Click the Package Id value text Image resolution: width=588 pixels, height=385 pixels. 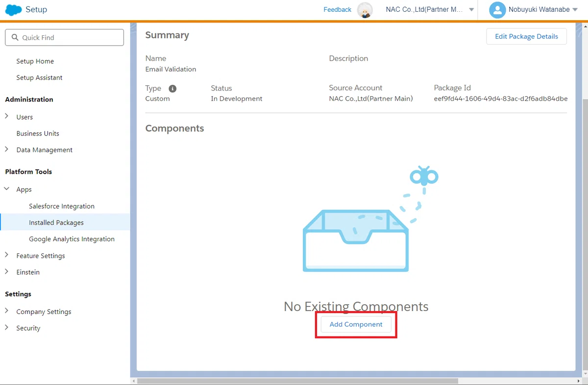501,99
